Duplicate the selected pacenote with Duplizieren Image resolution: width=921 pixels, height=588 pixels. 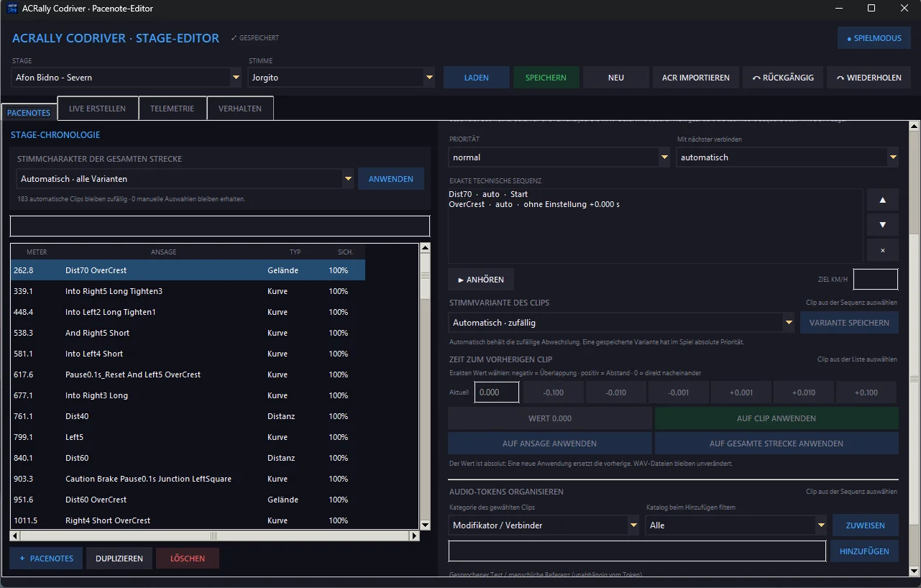[x=119, y=559]
